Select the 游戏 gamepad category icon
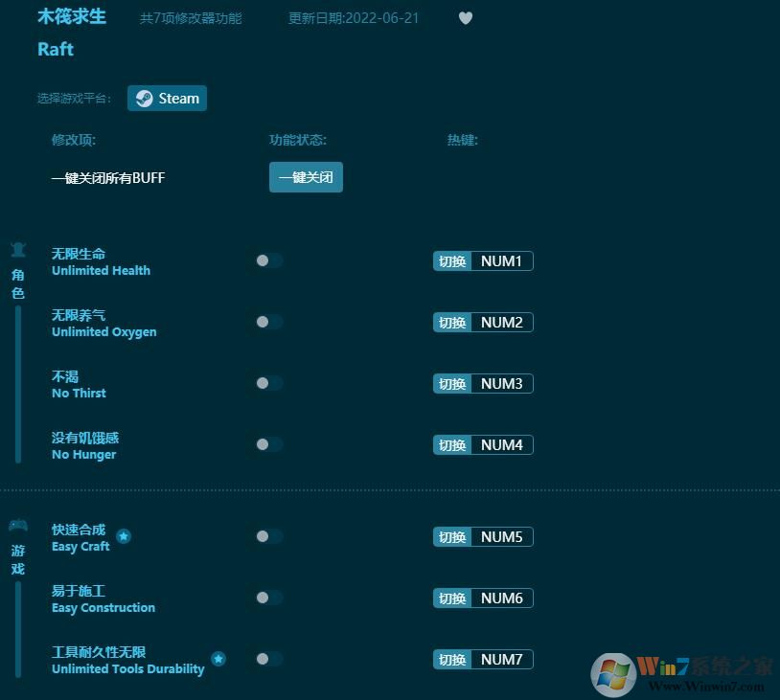The width and height of the screenshot is (780, 700). click(x=17, y=524)
